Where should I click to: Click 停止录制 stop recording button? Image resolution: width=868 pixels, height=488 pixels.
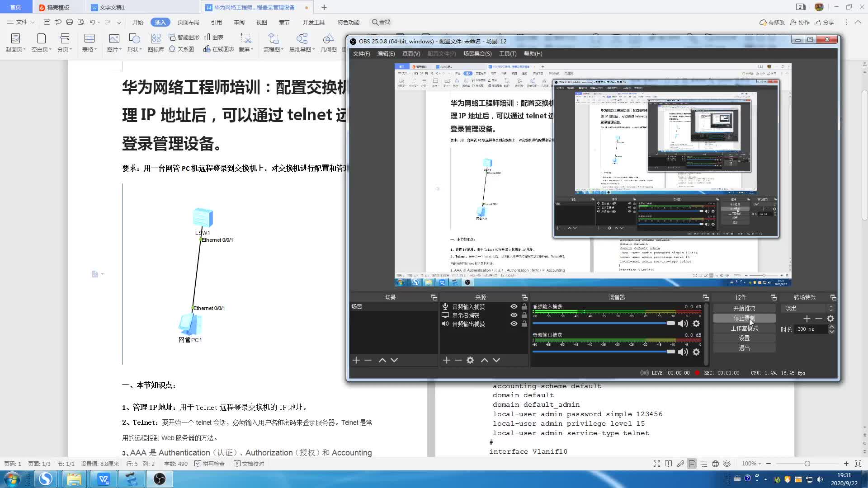point(744,318)
